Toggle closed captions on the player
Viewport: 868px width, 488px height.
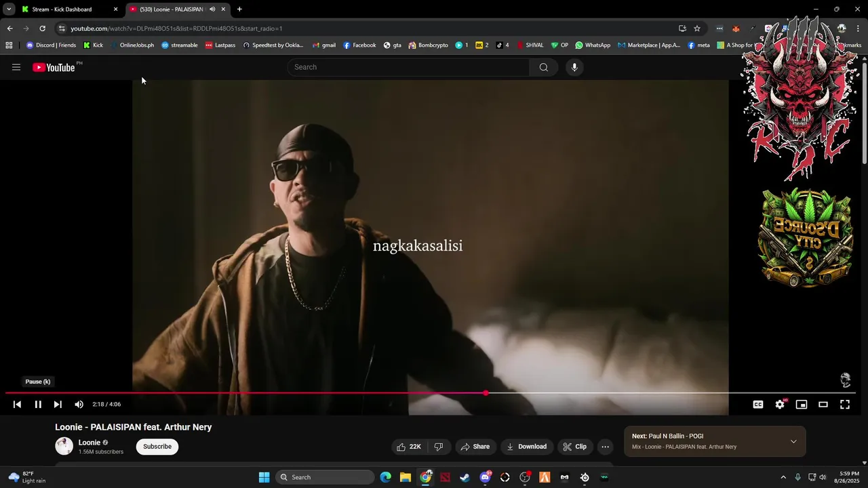[758, 405]
